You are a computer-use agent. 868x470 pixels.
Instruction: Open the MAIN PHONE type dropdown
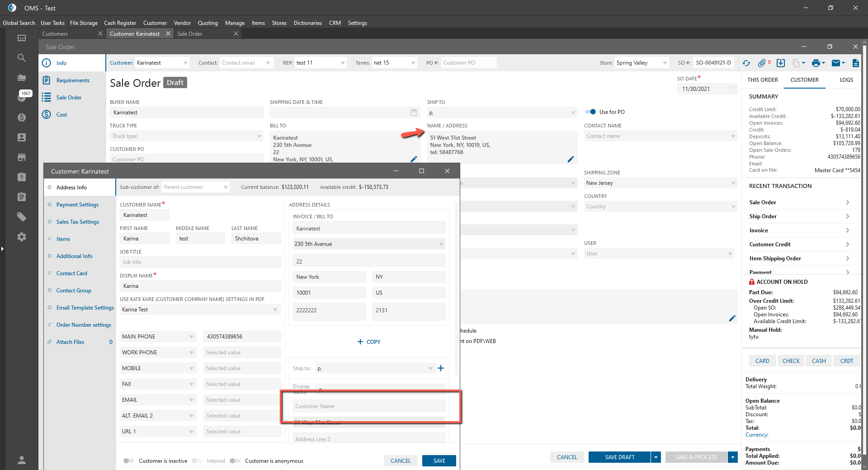(158, 337)
